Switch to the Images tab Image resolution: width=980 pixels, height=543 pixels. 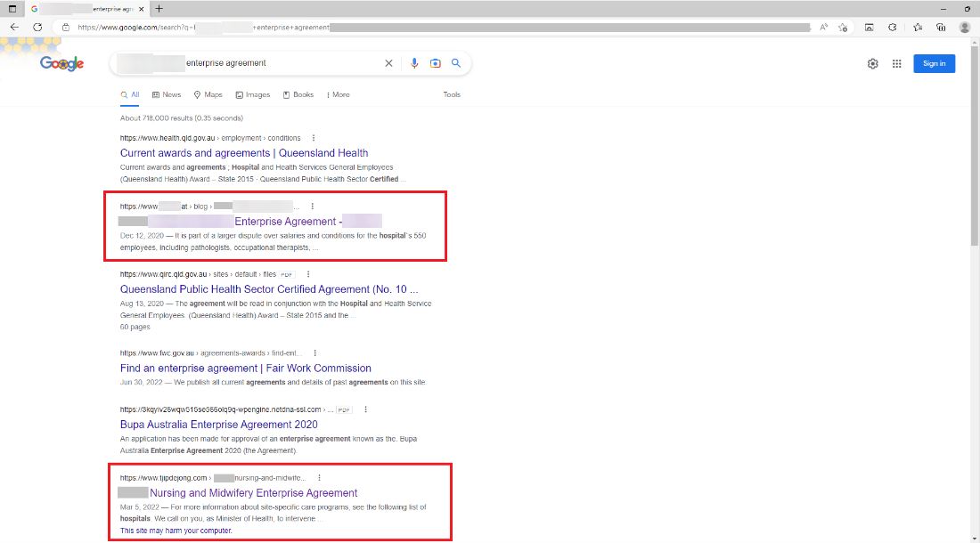(x=253, y=94)
